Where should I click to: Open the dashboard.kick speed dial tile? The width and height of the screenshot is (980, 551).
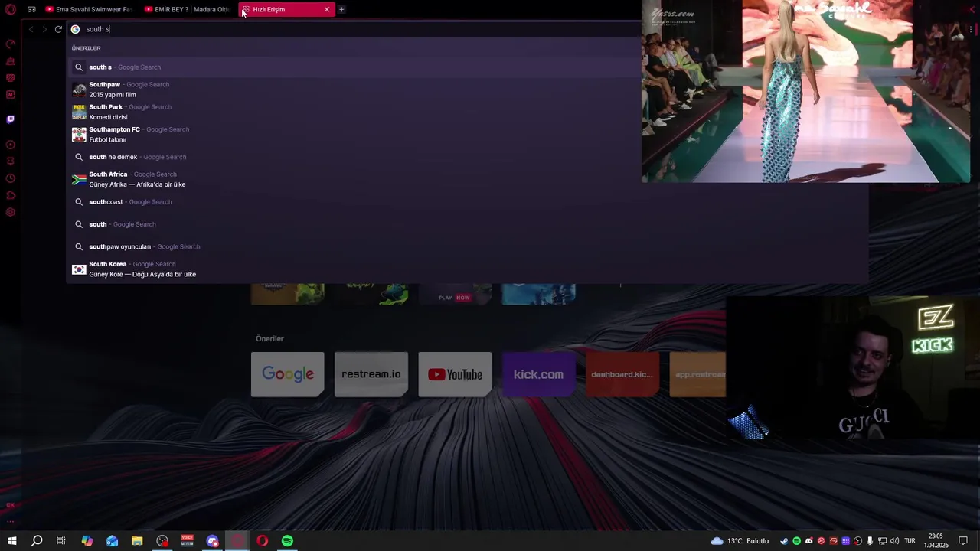coord(622,374)
